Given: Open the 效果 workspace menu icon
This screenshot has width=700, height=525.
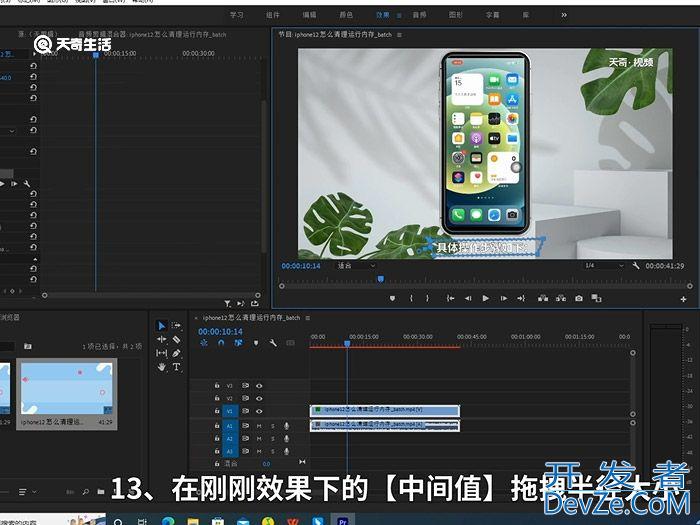Looking at the screenshot, I should [399, 15].
